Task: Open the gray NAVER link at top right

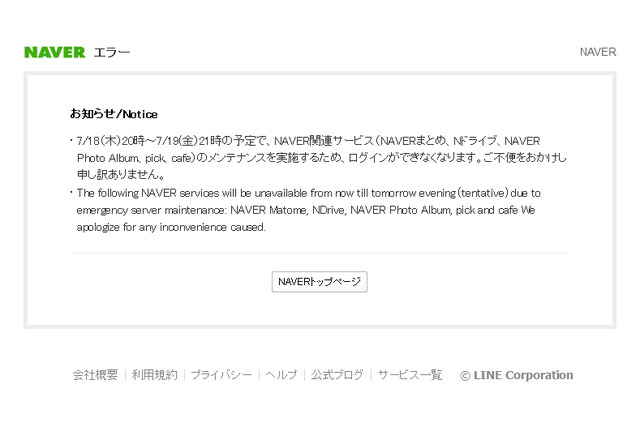Action: click(597, 52)
